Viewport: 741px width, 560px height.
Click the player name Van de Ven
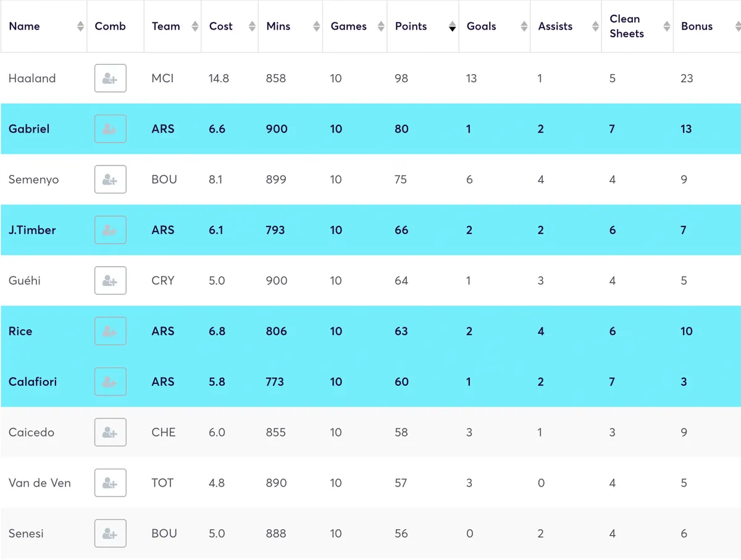click(40, 482)
